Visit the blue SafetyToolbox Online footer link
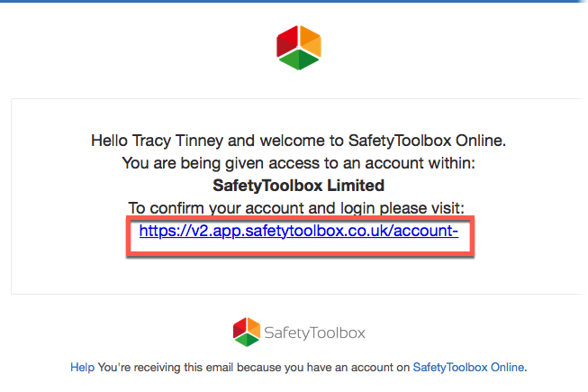 coord(468,368)
